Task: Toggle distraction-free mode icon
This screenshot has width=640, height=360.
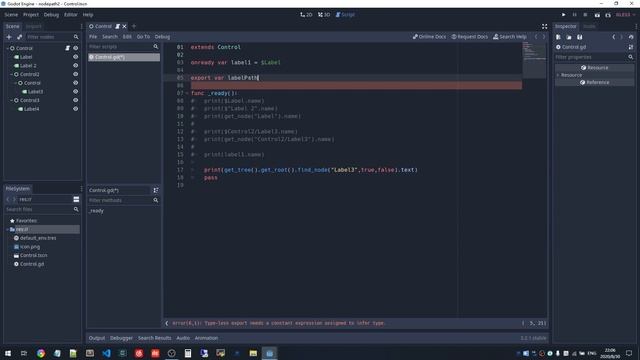Action: tap(544, 27)
